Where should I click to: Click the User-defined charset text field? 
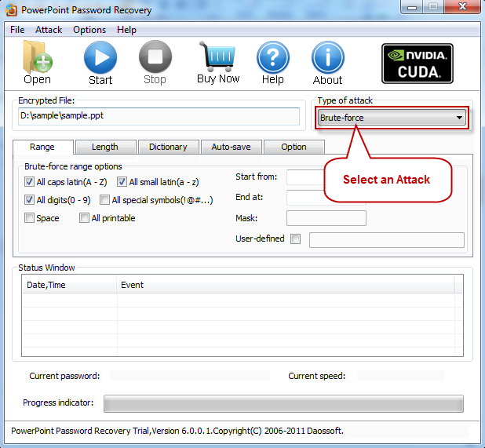coord(387,239)
